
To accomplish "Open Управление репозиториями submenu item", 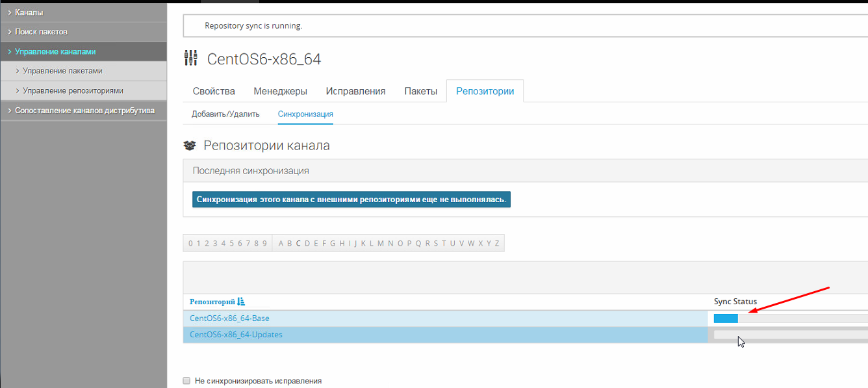I will (73, 90).
